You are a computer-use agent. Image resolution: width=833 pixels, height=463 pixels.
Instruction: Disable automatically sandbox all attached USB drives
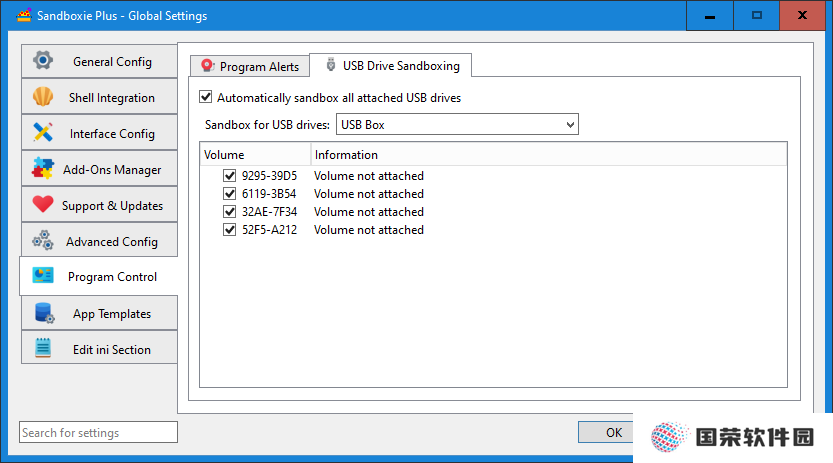pyautogui.click(x=206, y=97)
